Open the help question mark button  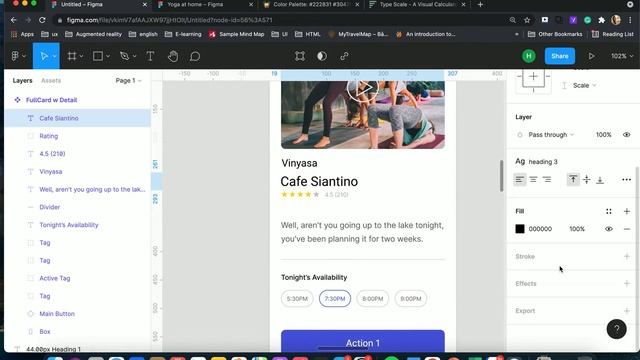616,329
